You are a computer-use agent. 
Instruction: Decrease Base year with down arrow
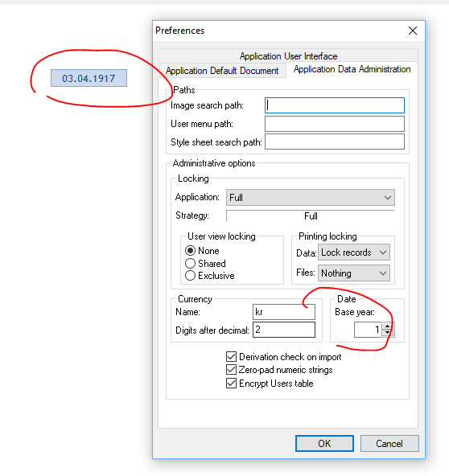tap(387, 333)
